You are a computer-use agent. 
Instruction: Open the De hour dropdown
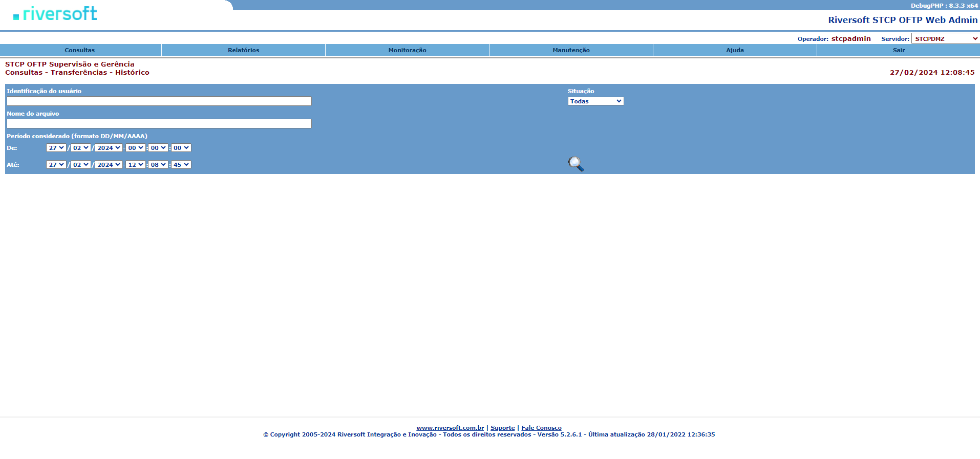point(136,148)
